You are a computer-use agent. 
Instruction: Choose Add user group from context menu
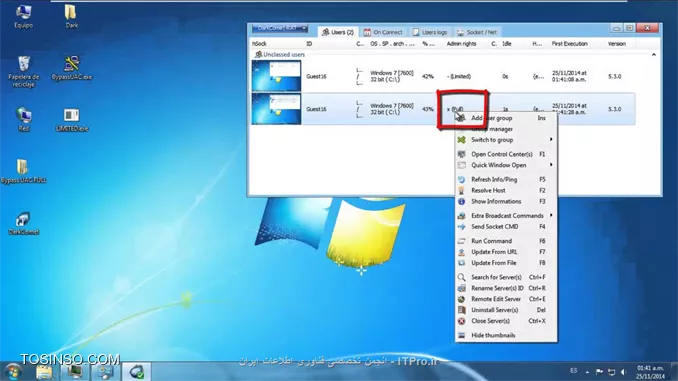pyautogui.click(x=506, y=118)
